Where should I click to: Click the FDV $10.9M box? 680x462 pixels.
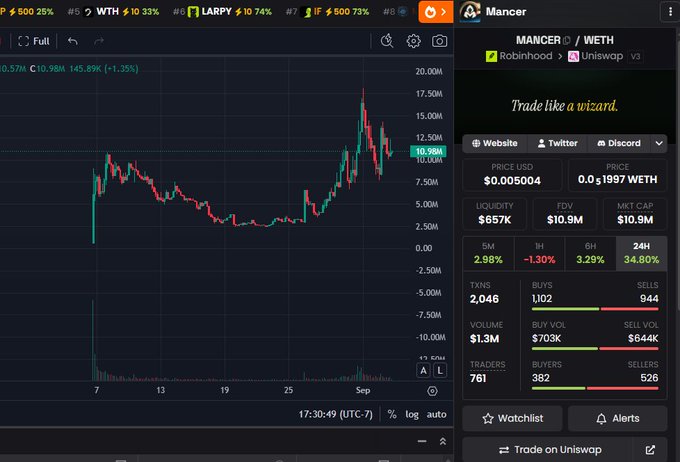[565, 214]
